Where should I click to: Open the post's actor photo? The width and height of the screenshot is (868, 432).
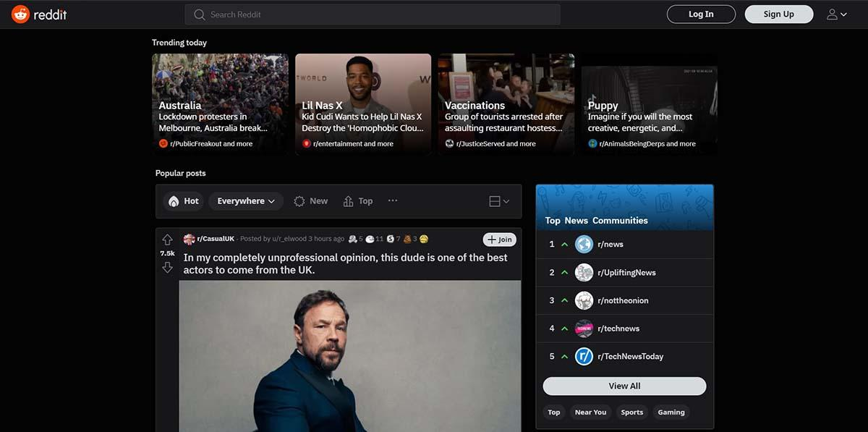click(x=350, y=356)
